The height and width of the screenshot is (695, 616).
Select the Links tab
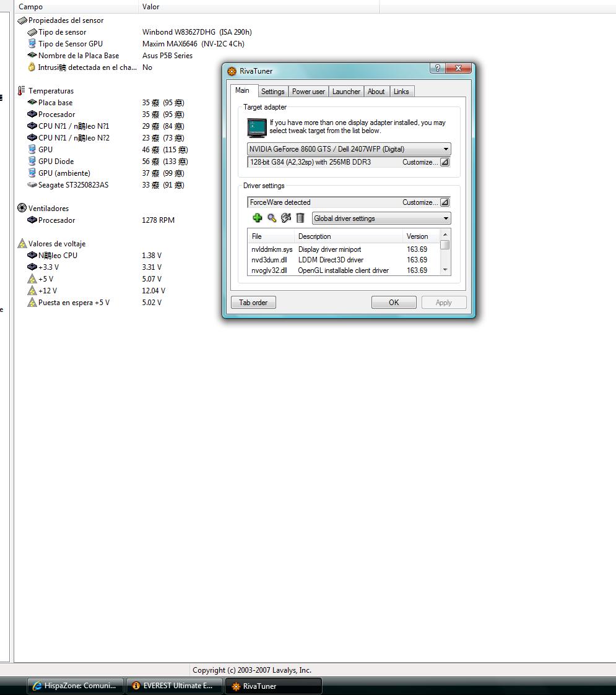(x=401, y=92)
